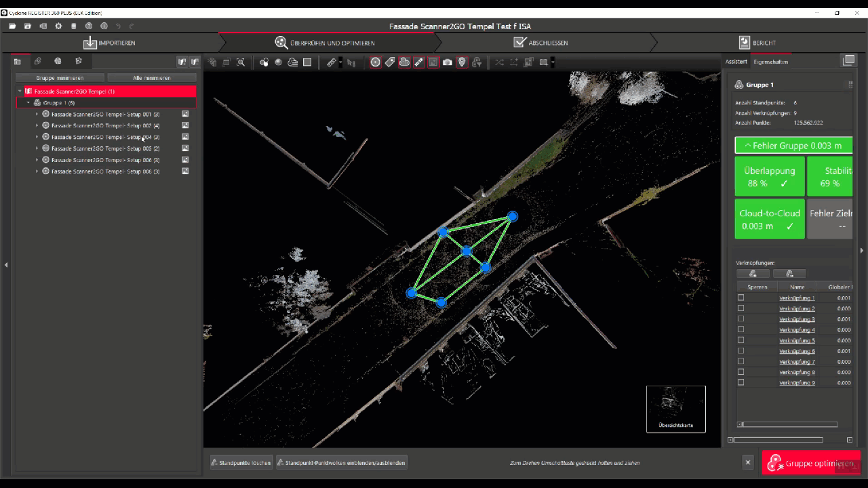The width and height of the screenshot is (868, 488).
Task: Click Standpunkt-Punktwolken einblenden/ausblenden button
Action: click(341, 463)
